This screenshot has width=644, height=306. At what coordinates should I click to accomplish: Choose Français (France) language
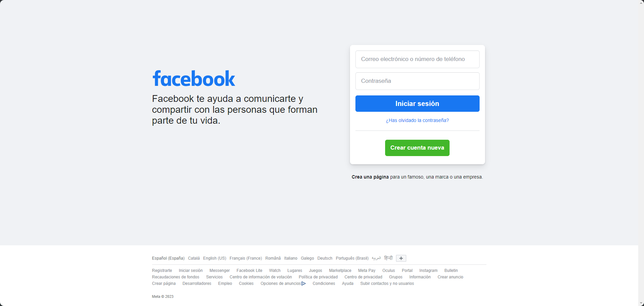pyautogui.click(x=246, y=258)
